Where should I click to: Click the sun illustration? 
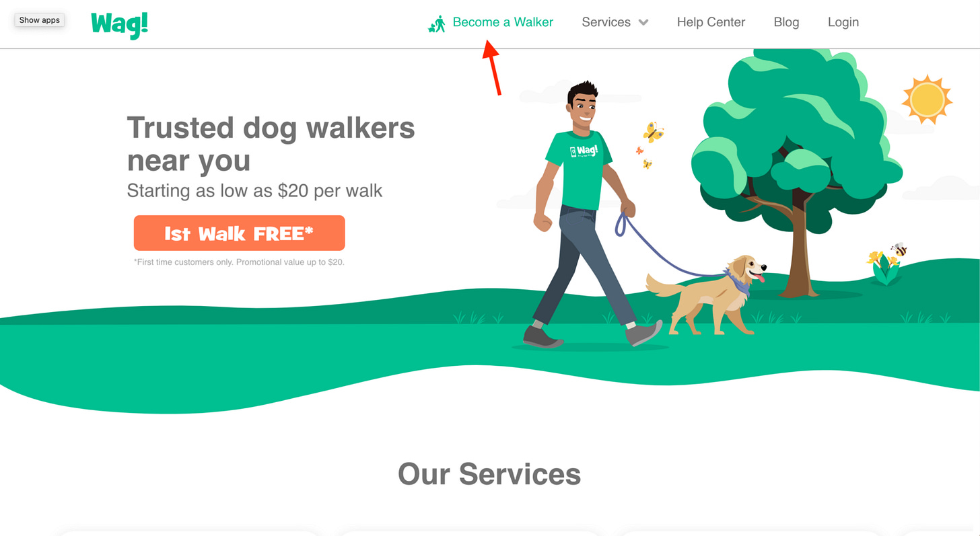[x=927, y=100]
